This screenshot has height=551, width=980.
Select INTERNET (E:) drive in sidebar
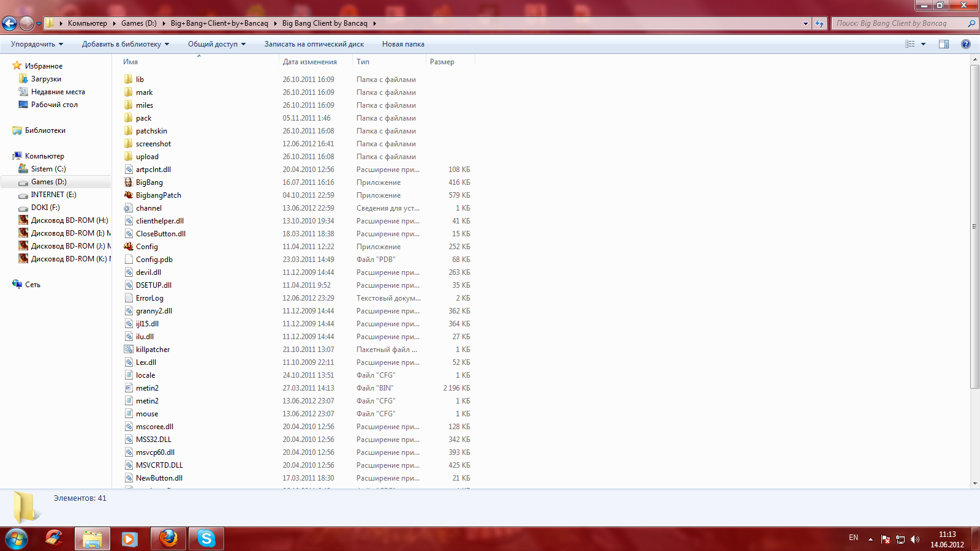(x=53, y=195)
